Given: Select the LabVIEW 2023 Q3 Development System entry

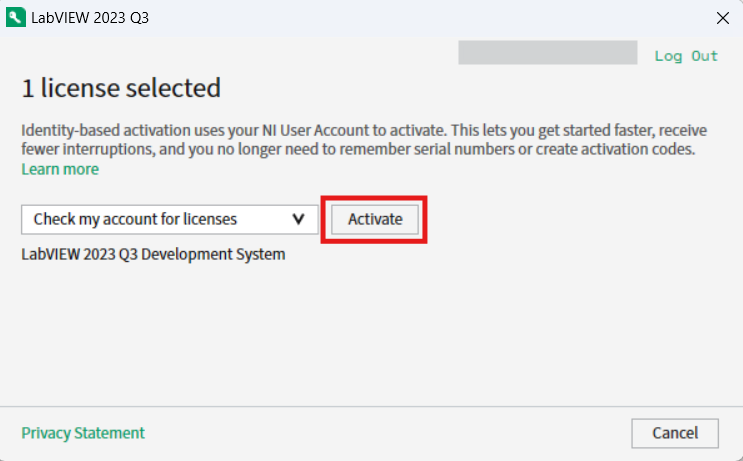Looking at the screenshot, I should coord(153,254).
